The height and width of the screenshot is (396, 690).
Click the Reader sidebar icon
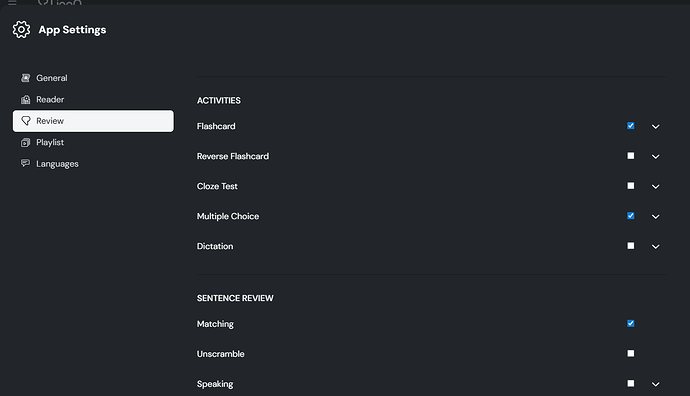click(26, 99)
